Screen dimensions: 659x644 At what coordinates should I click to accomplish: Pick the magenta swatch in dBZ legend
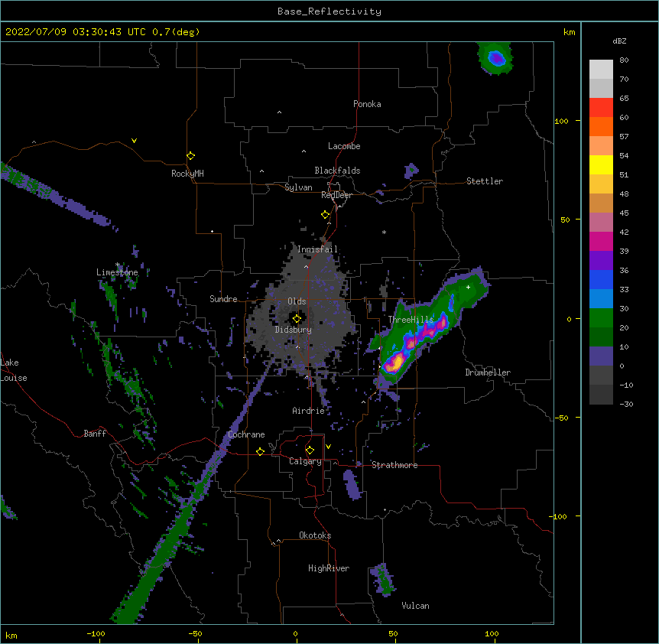(601, 241)
